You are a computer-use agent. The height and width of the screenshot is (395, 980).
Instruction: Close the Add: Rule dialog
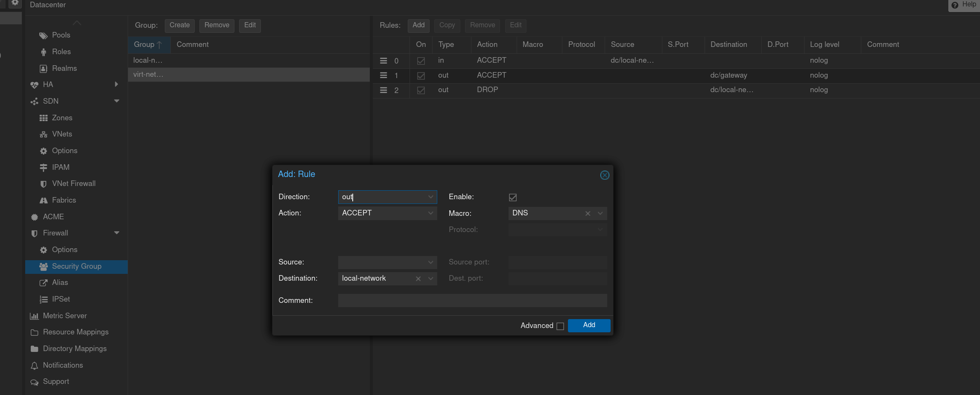[x=605, y=175]
